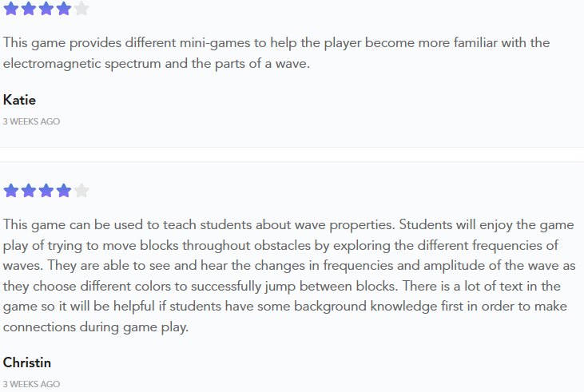Click the second star in Katie's rating

click(29, 8)
